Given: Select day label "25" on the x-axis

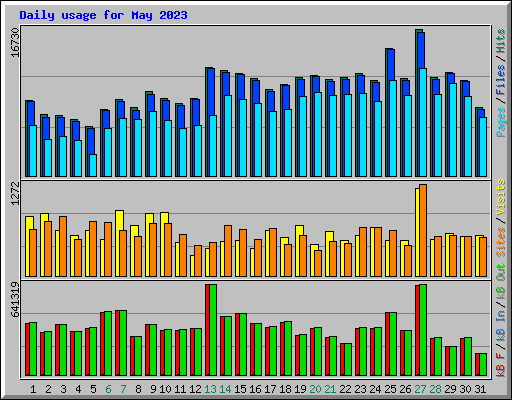Looking at the screenshot, I should [x=390, y=389].
